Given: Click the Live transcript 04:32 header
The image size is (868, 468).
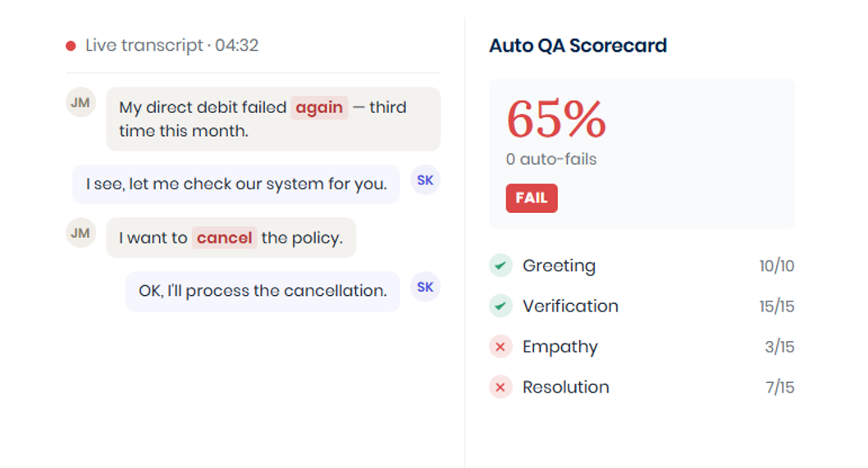Looking at the screenshot, I should (171, 45).
